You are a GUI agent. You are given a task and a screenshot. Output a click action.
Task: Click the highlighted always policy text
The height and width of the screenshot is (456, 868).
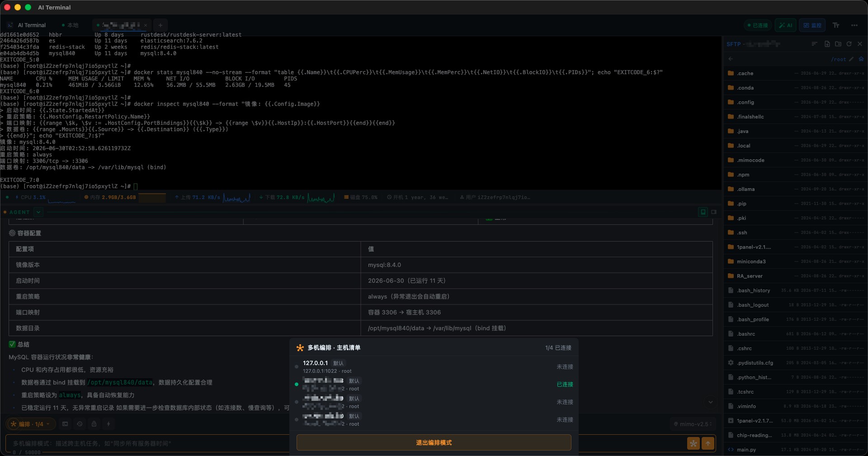pyautogui.click(x=70, y=395)
